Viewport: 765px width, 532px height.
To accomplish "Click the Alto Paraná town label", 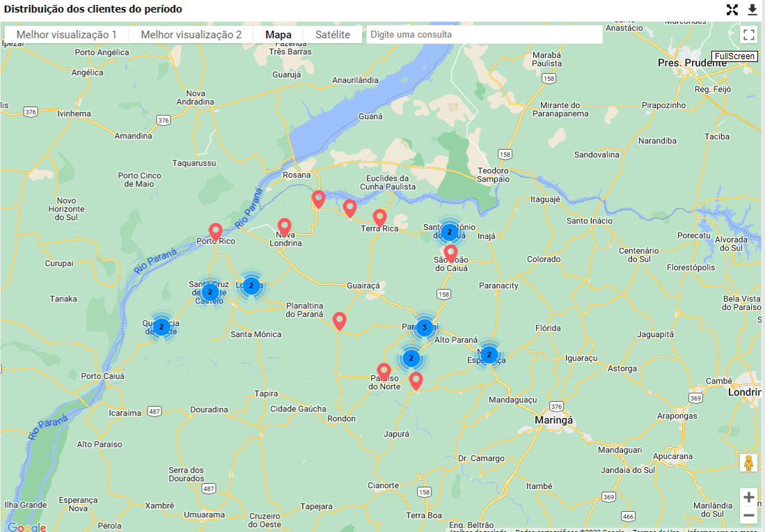I will [x=456, y=340].
